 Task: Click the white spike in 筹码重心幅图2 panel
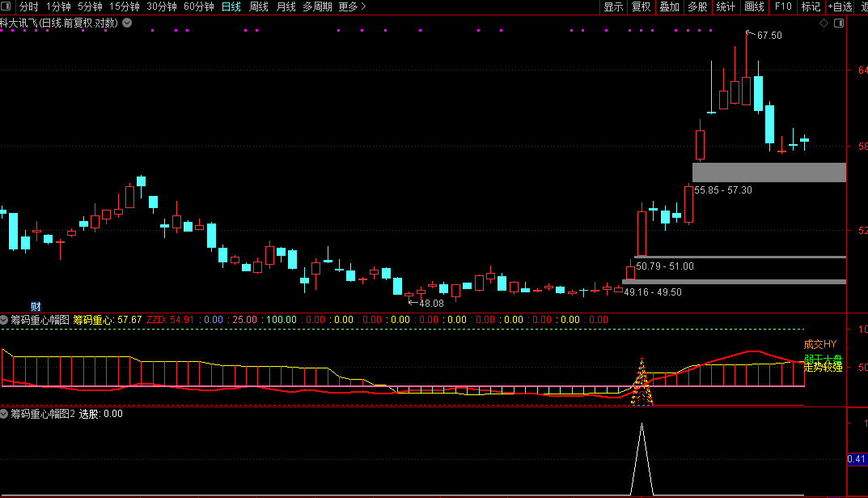click(x=641, y=460)
